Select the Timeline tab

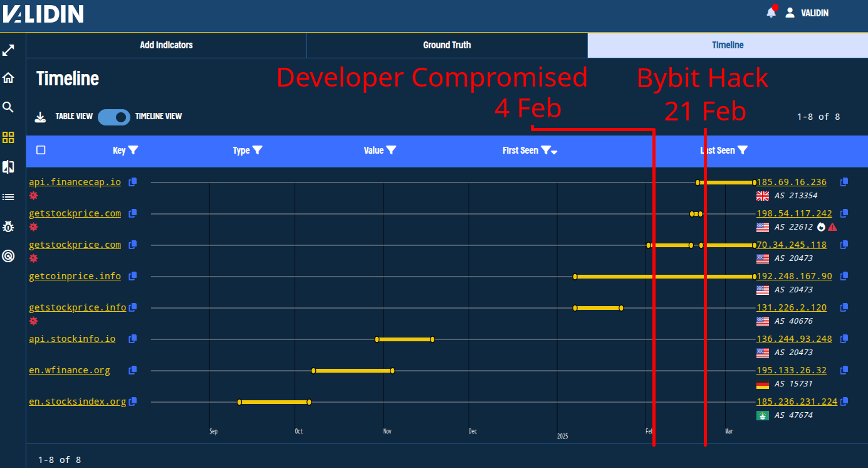click(x=728, y=45)
